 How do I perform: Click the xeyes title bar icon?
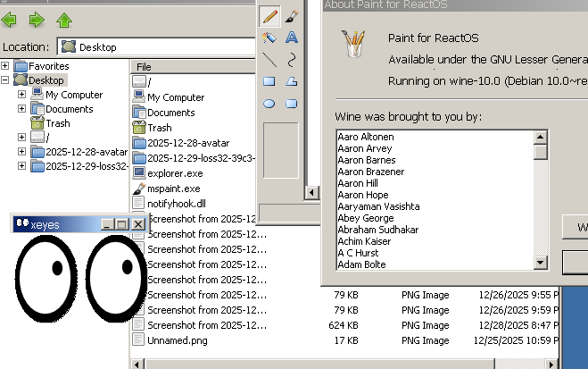tap(22, 223)
